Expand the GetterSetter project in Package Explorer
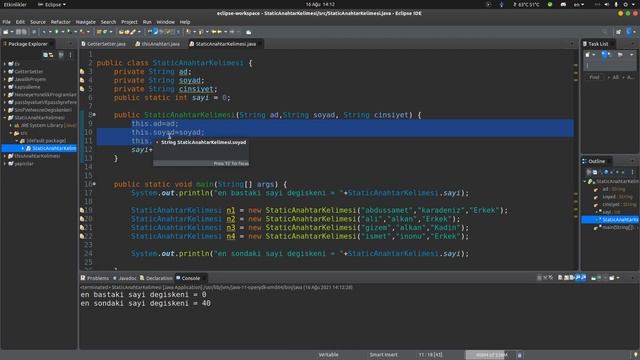The image size is (640, 360). (x=5, y=71)
